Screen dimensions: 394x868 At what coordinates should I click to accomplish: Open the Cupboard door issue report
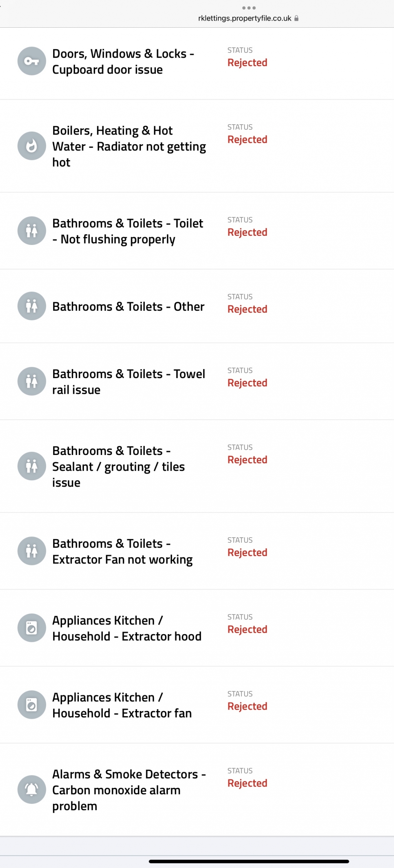[x=123, y=62]
